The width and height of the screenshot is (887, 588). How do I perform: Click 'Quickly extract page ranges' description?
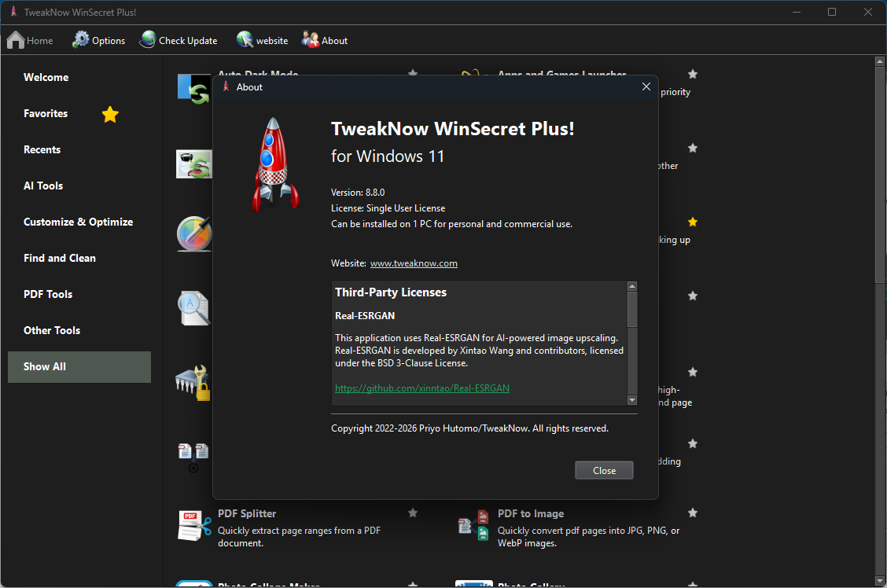tap(300, 537)
